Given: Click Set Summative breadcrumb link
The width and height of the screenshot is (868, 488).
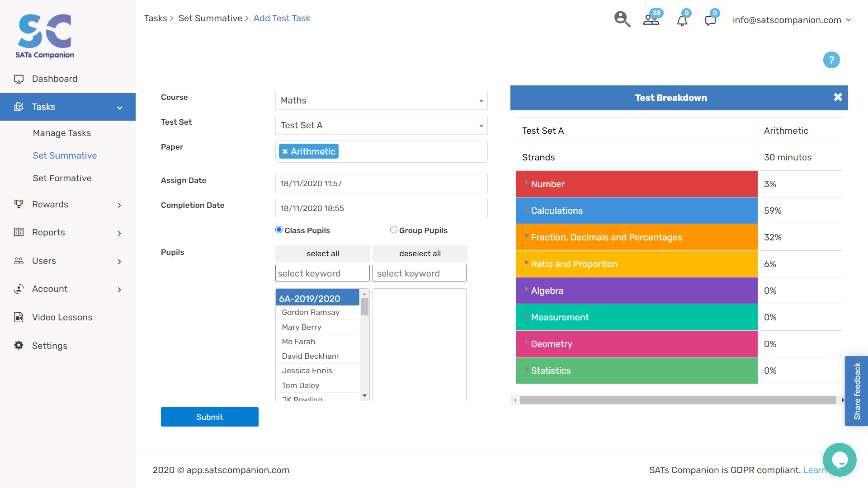Looking at the screenshot, I should point(210,18).
